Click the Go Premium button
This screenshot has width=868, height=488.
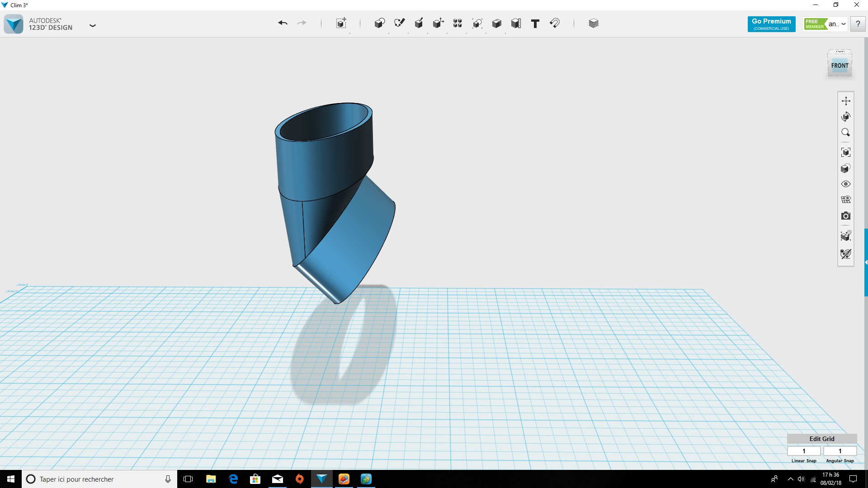tap(771, 24)
